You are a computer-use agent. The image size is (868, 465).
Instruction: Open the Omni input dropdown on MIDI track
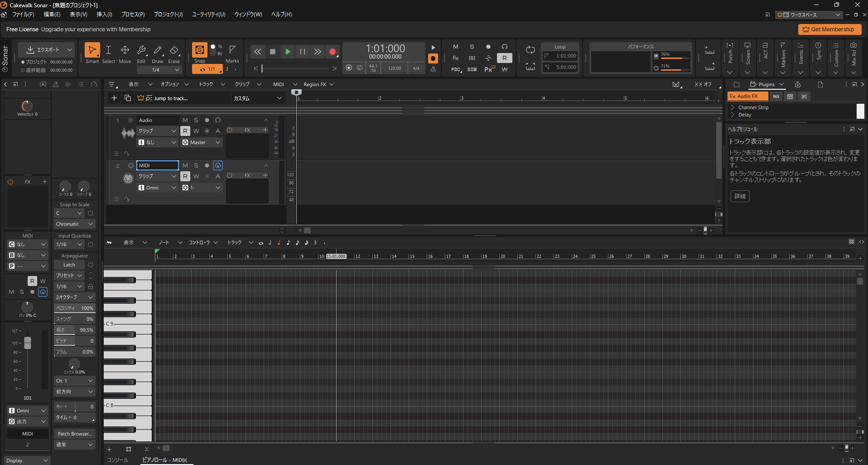click(x=157, y=187)
